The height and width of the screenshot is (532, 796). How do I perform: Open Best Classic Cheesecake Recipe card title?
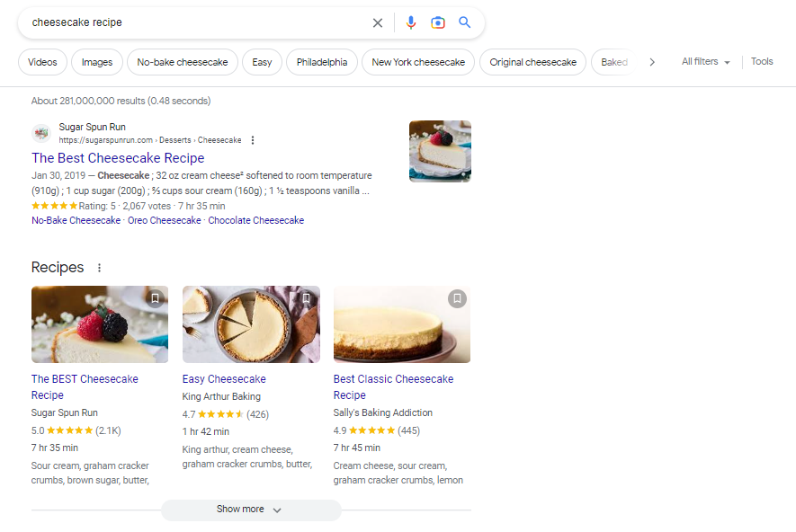tap(393, 387)
